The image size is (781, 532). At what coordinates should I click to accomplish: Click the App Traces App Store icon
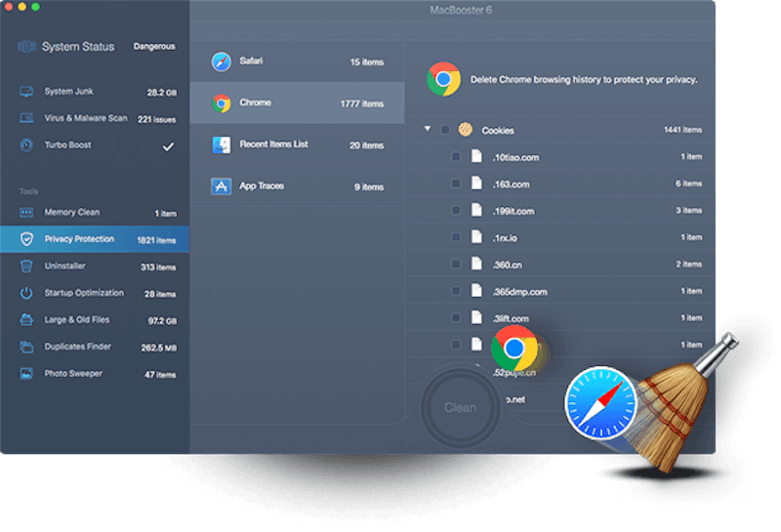coord(222,186)
